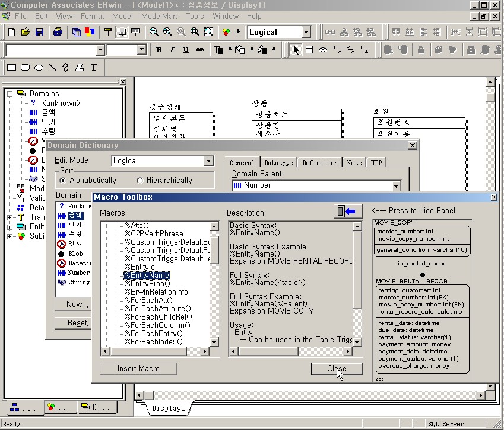
Task: Click Close in Macro Toolbox
Action: click(337, 369)
